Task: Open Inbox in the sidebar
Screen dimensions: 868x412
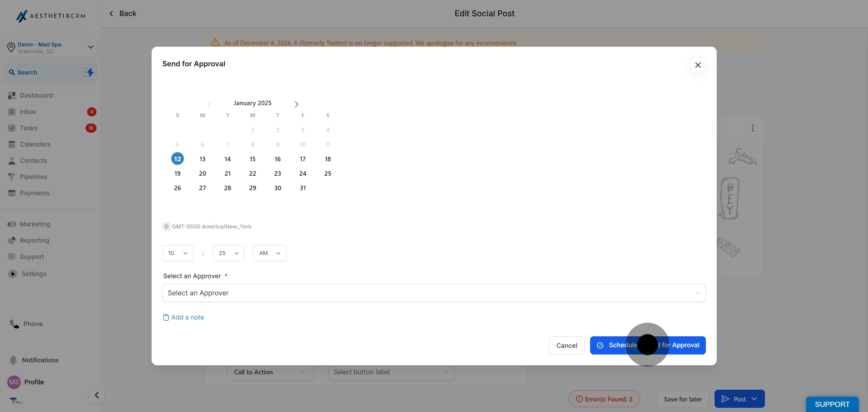Action: pyautogui.click(x=28, y=112)
